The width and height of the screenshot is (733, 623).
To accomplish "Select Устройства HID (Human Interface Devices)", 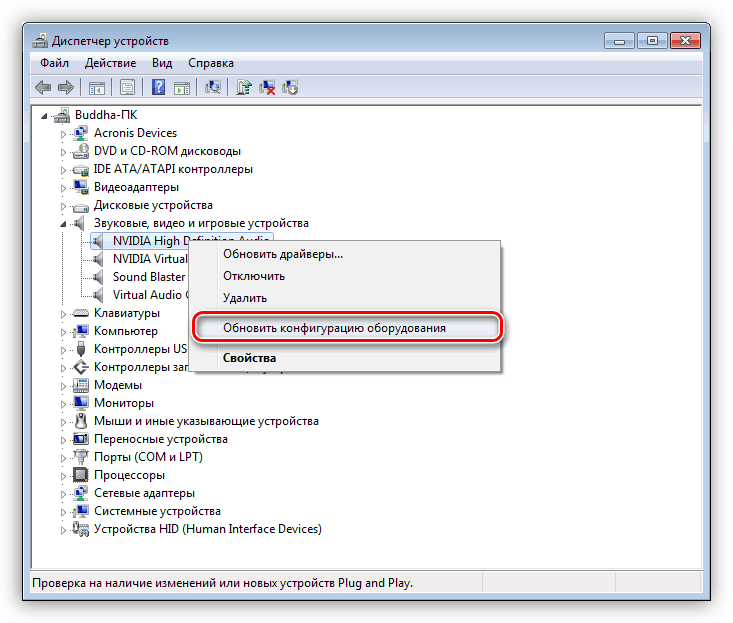I will (x=208, y=529).
